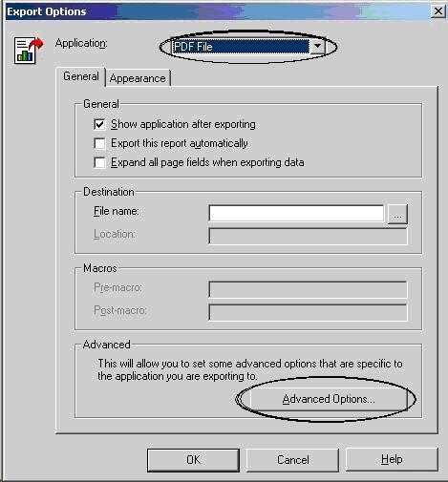The height and width of the screenshot is (482, 448).
Task: Click the Post-macro field
Action: pyautogui.click(x=308, y=312)
